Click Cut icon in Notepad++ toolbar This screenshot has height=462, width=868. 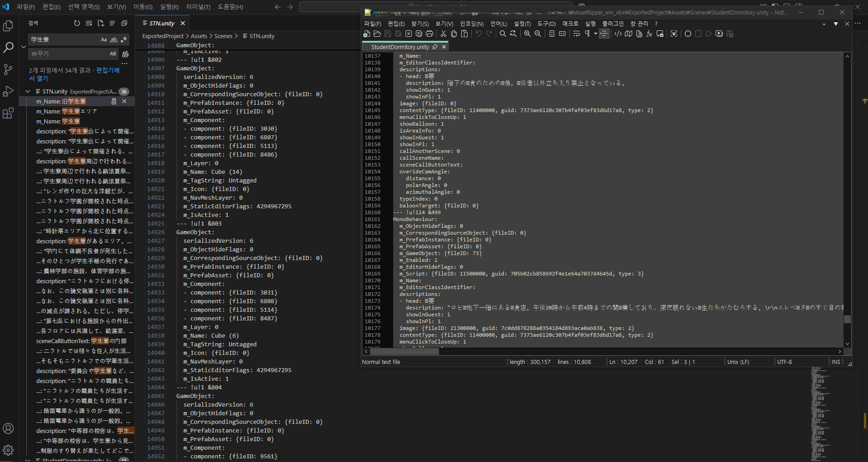444,34
